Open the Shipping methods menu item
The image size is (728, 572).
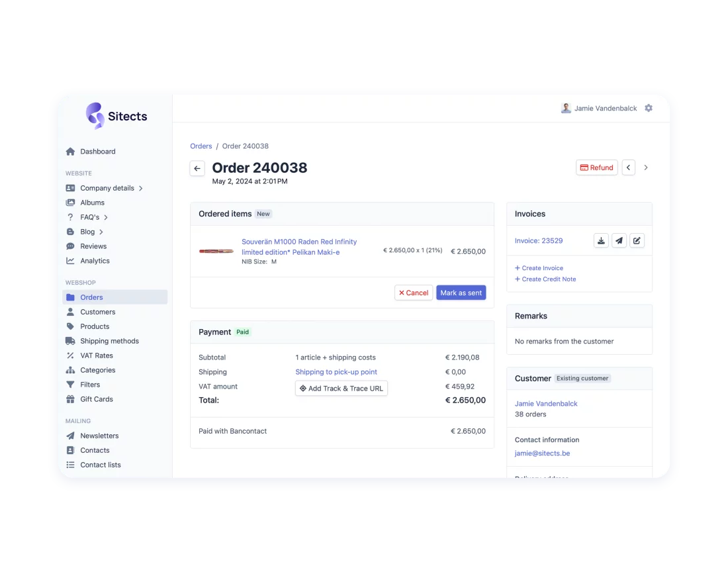[109, 341]
